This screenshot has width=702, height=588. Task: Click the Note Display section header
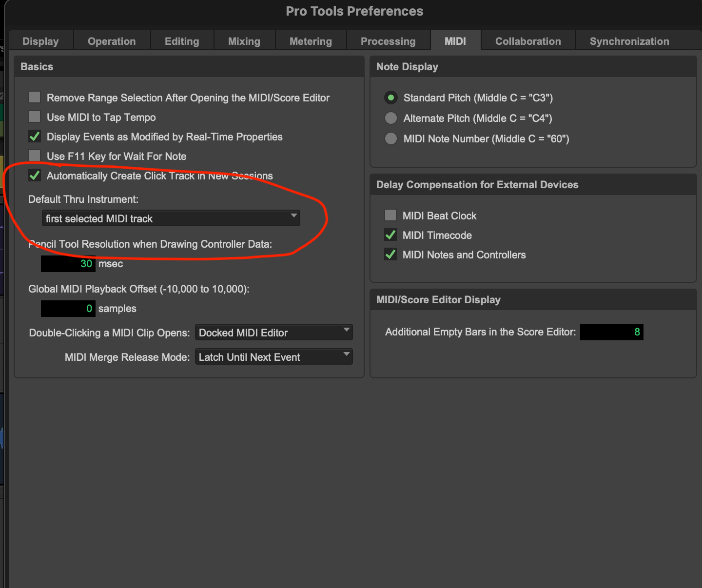407,67
